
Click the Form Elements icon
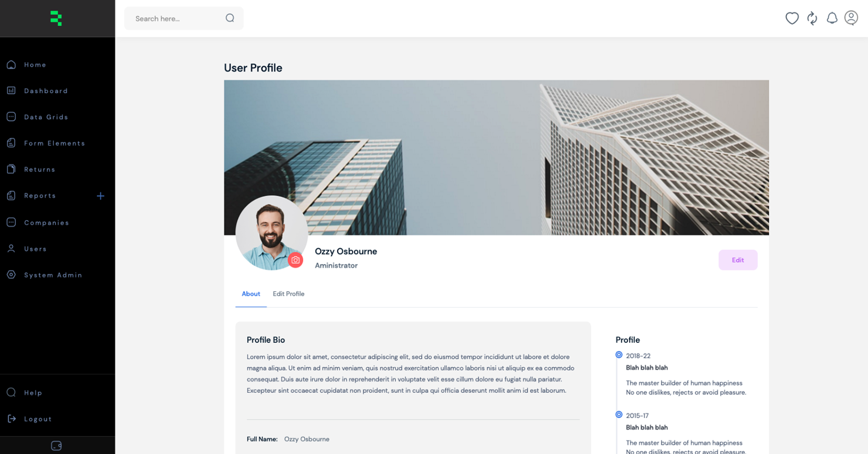(11, 143)
